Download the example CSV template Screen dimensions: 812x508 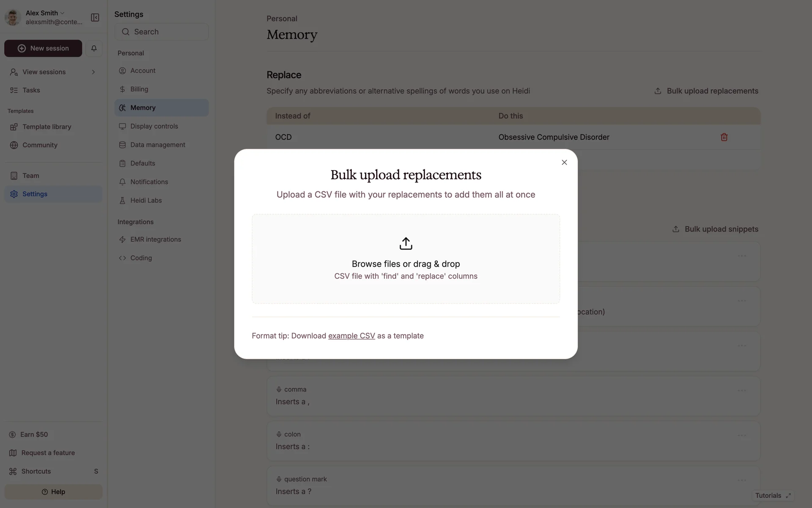click(x=351, y=336)
